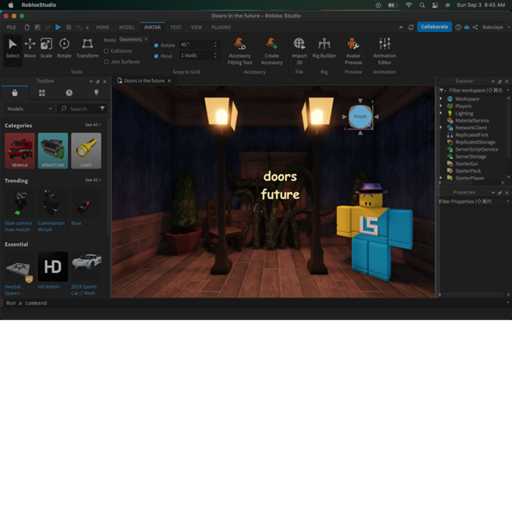The image size is (512, 512).
Task: Expand the Workspace tree node
Action: point(441,99)
